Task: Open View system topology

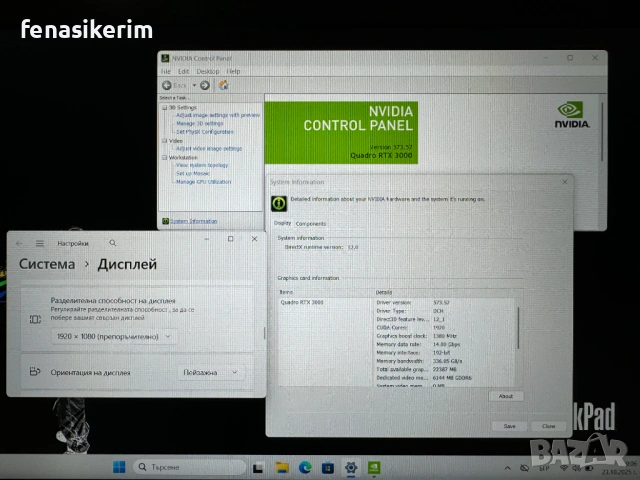Action: (x=202, y=165)
